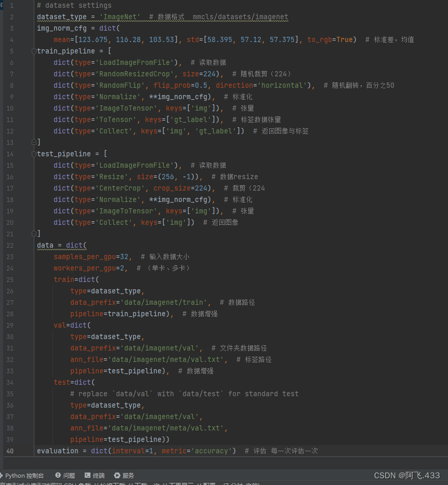The image size is (448, 485).
Task: Click the underlined data variable on line 22
Action: [x=45, y=245]
